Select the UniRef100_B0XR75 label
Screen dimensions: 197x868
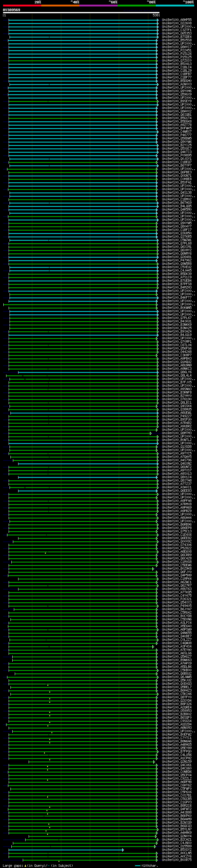[177, 860]
